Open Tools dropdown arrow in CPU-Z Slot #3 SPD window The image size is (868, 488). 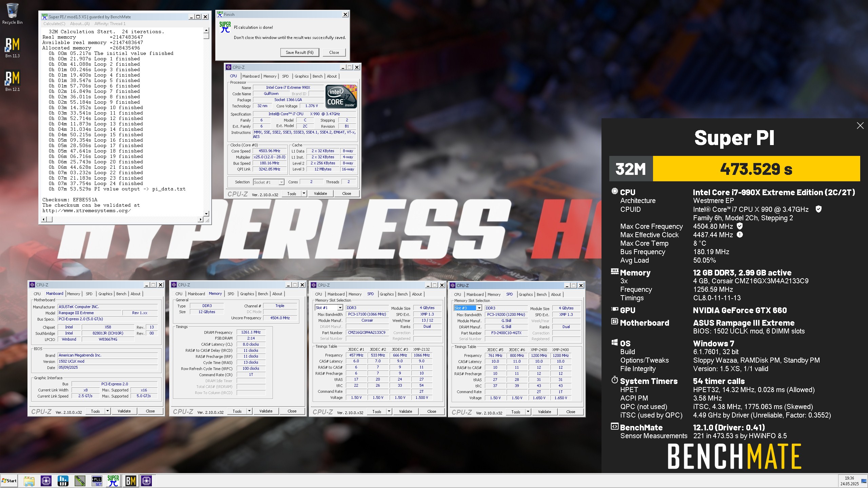pyautogui.click(x=528, y=412)
